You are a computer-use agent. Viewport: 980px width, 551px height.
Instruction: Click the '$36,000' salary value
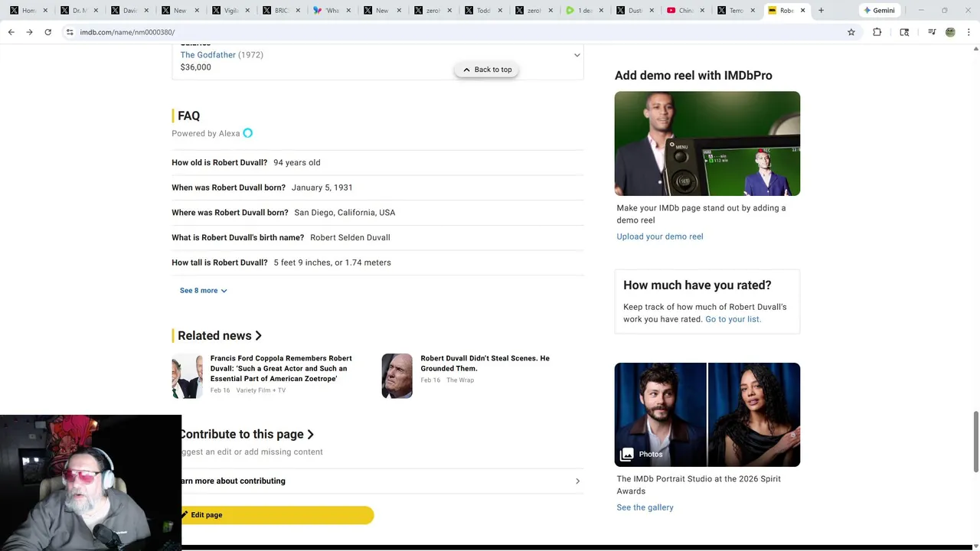pos(196,67)
